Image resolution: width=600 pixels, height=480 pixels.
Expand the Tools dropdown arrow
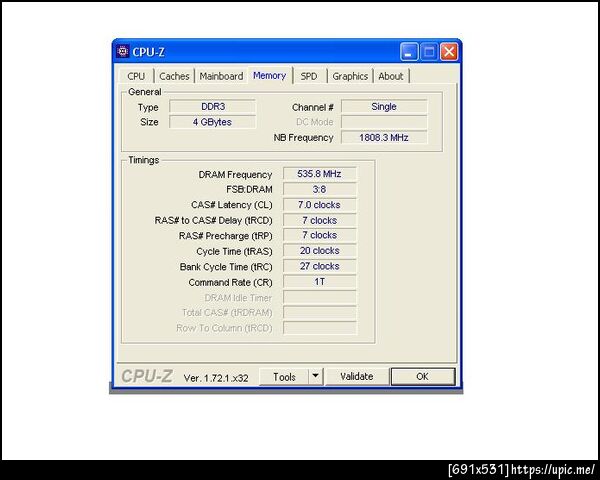(316, 377)
